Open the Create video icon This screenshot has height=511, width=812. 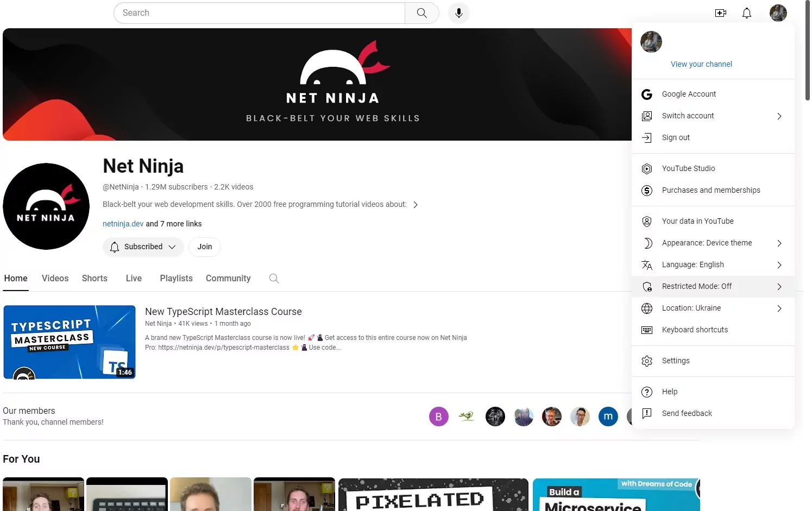721,13
